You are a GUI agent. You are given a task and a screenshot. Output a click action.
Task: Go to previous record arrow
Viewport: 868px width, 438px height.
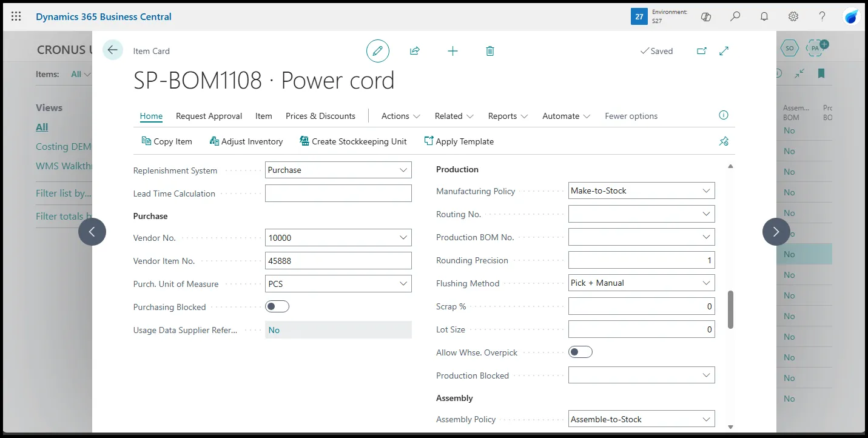click(92, 231)
